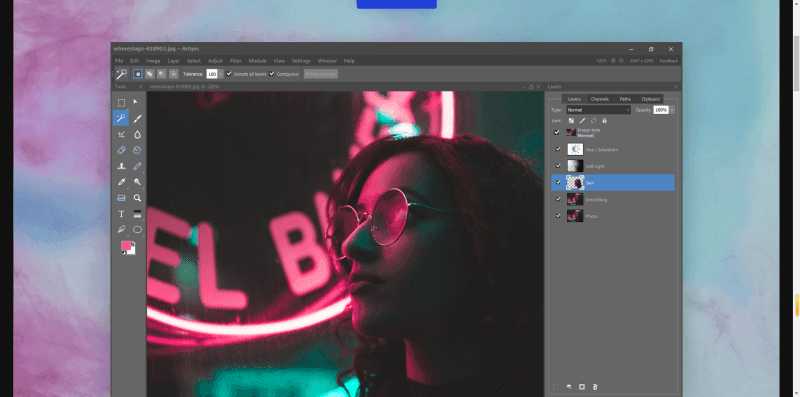Viewport: 800px width, 397px height.
Task: Open the blend Type Normal dropdown
Action: 598,110
